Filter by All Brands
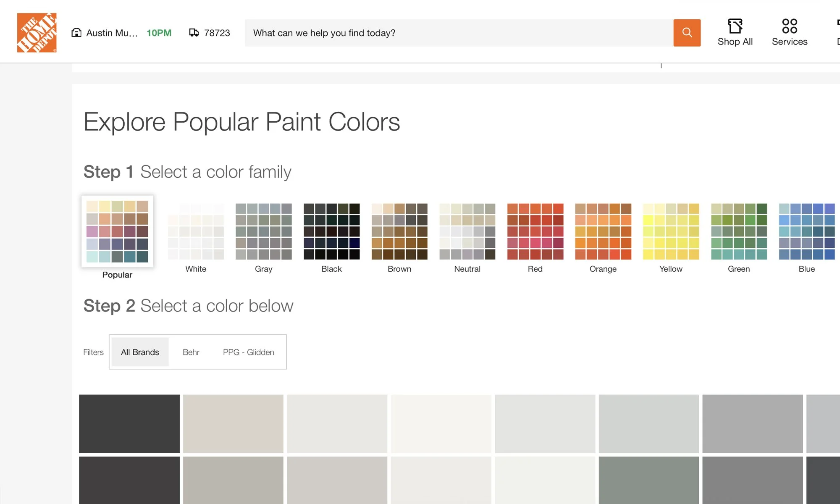Viewport: 840px width, 504px height. click(140, 352)
